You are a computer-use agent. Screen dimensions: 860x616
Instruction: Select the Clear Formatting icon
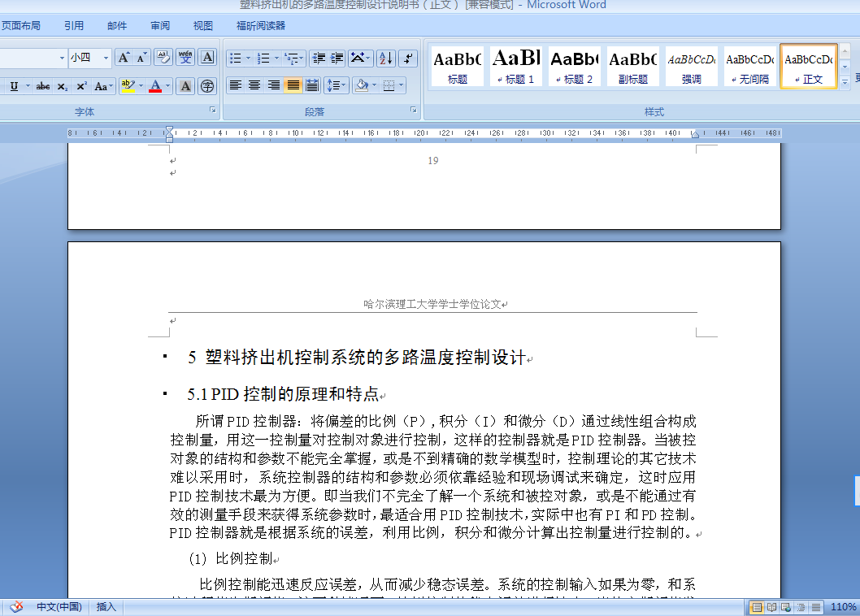[x=163, y=55]
